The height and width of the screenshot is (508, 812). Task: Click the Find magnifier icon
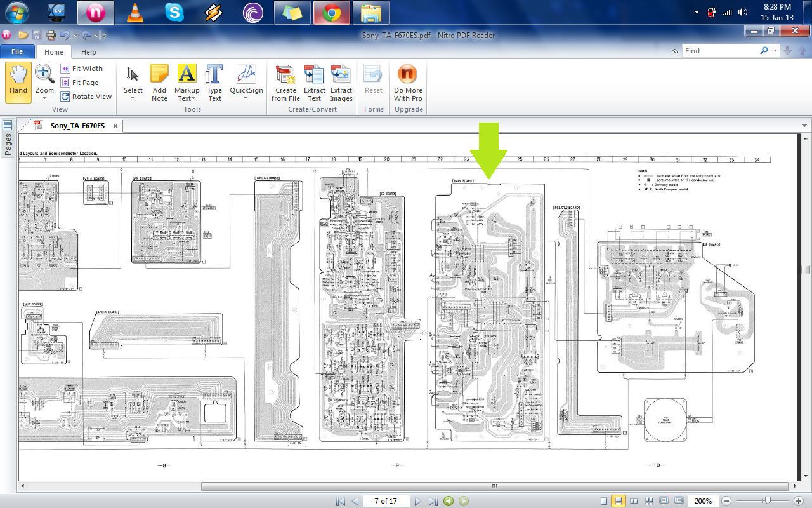click(765, 51)
